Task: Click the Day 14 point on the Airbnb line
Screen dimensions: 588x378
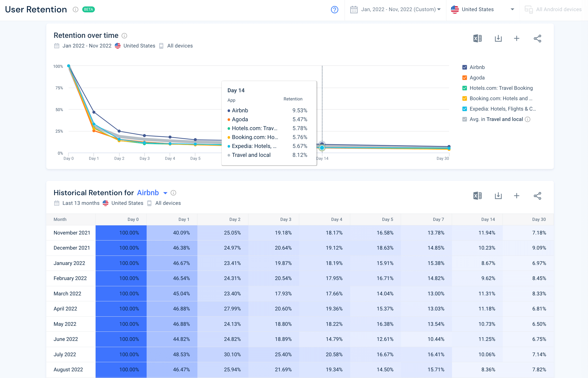Action: (x=322, y=143)
